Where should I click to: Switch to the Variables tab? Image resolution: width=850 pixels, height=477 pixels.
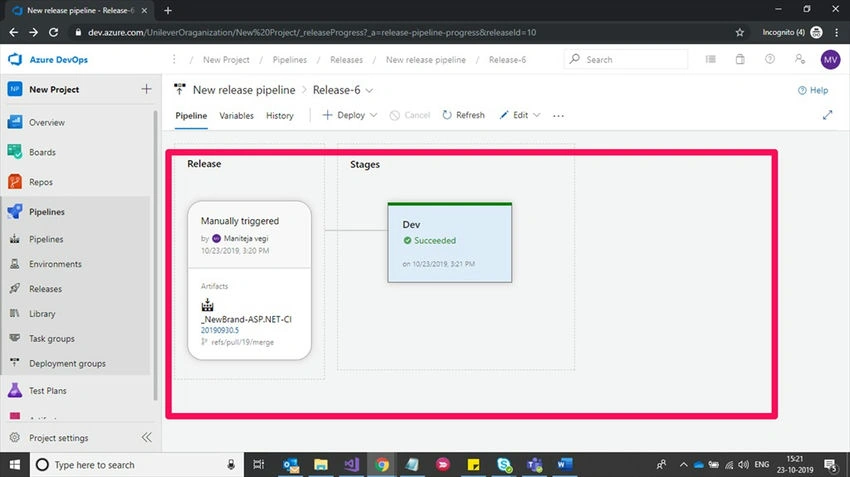236,115
